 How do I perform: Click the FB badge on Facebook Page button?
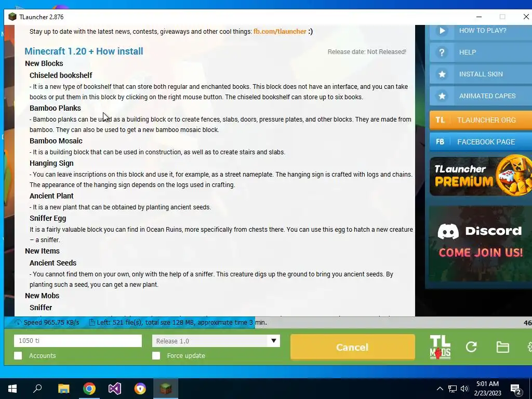[440, 142]
